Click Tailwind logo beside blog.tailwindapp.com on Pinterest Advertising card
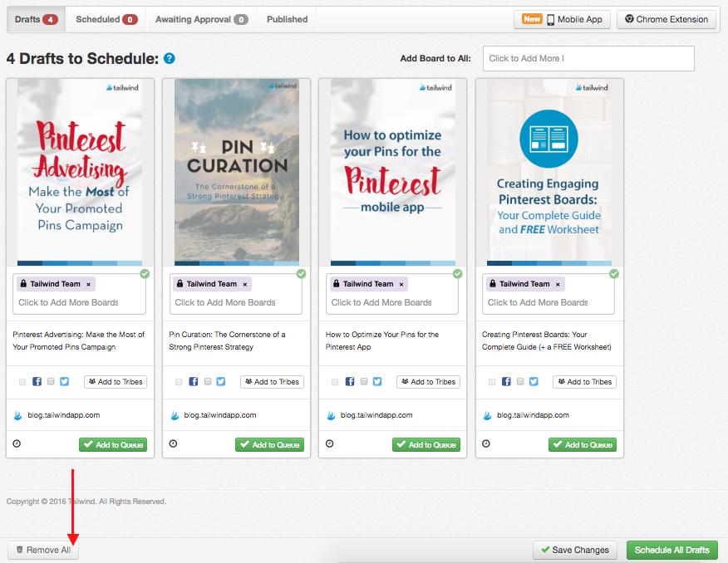The height and width of the screenshot is (563, 728). click(18, 415)
